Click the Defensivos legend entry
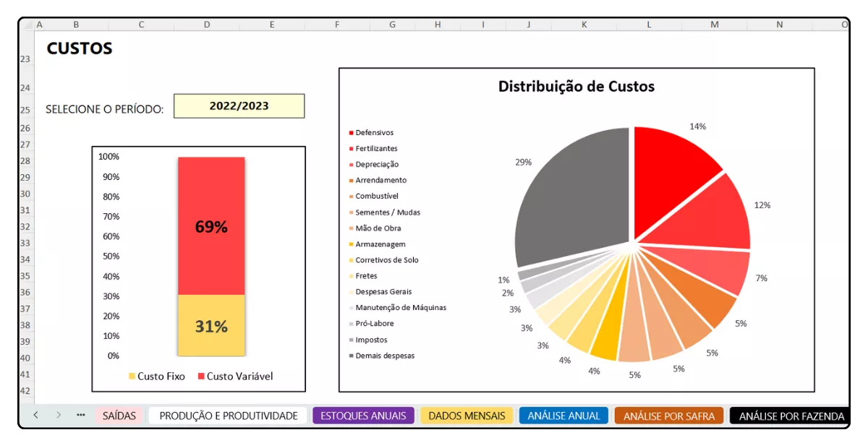The width and height of the screenshot is (868, 448). (x=374, y=133)
